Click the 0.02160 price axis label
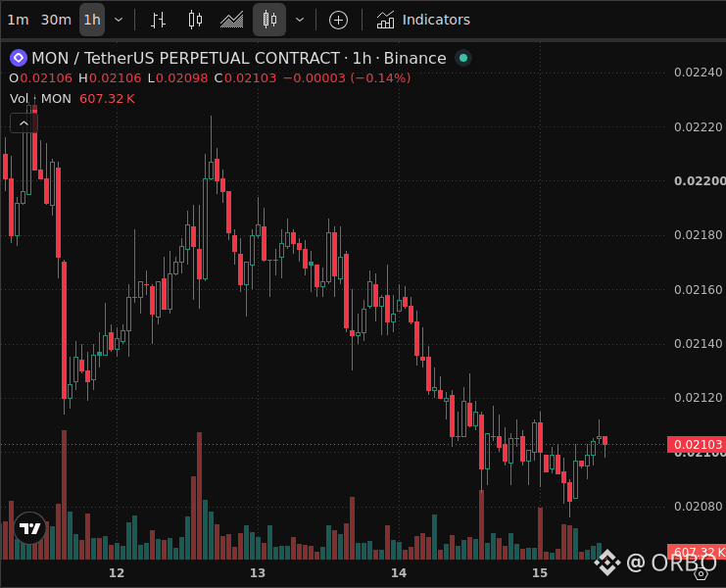 tap(699, 290)
